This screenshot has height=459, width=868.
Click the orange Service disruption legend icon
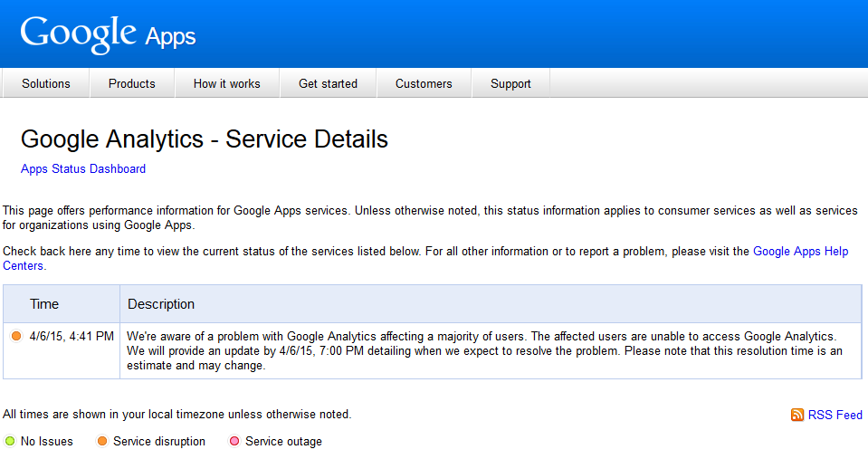pos(102,442)
